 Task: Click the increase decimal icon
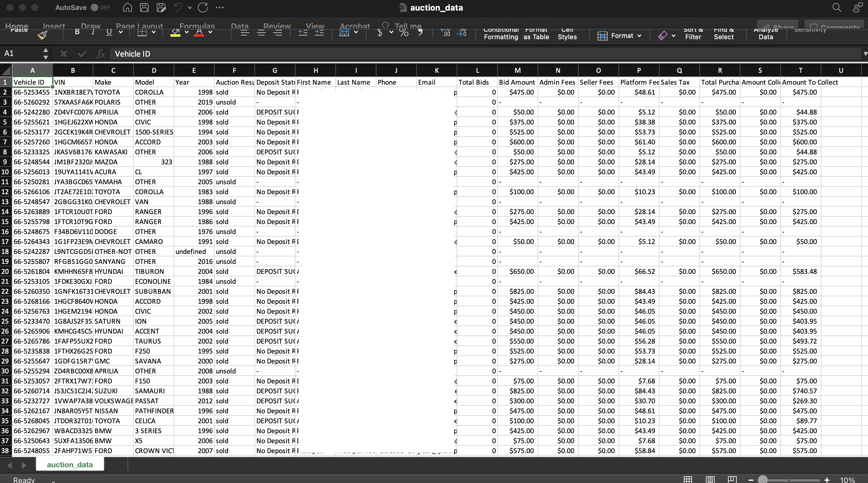pos(445,32)
